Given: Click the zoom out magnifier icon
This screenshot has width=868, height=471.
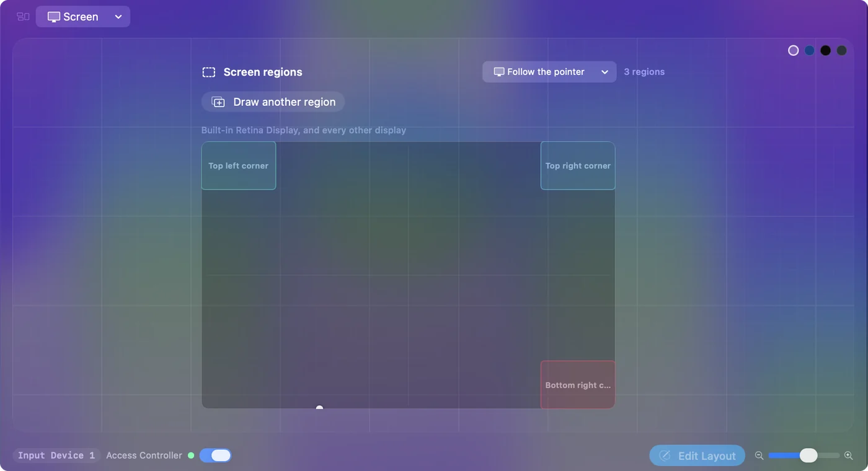Looking at the screenshot, I should [759, 456].
